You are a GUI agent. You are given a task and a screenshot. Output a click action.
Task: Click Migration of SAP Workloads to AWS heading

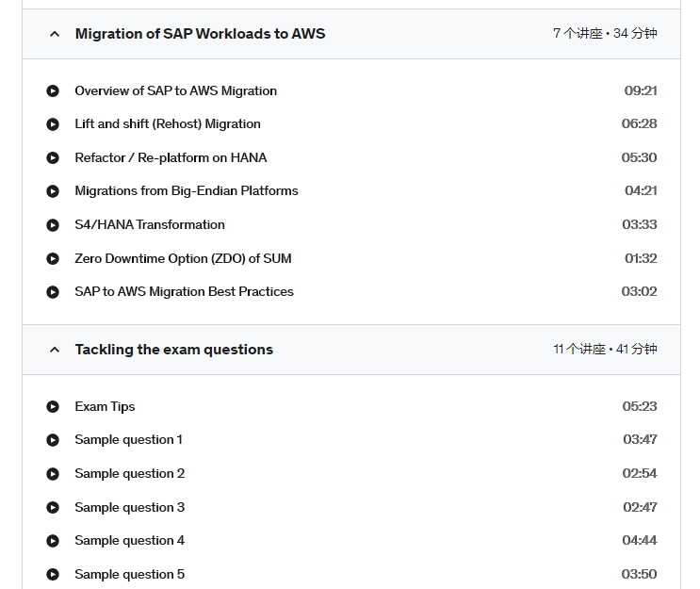tap(200, 34)
